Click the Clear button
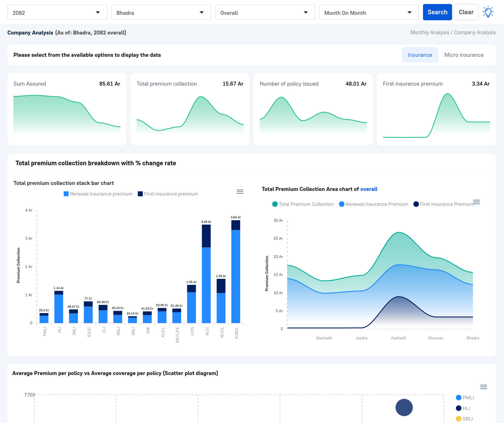 466,12
